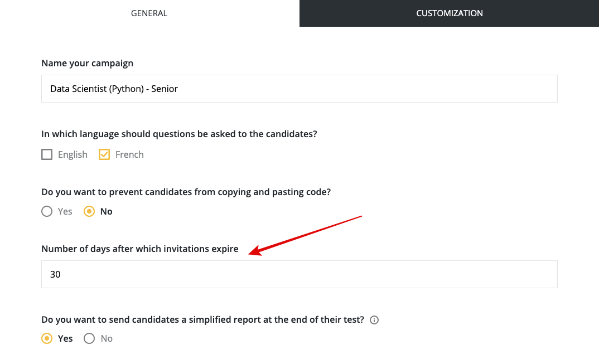Select Yes radio to prevent copy-pasting code
The width and height of the screenshot is (599, 364).
[x=47, y=211]
